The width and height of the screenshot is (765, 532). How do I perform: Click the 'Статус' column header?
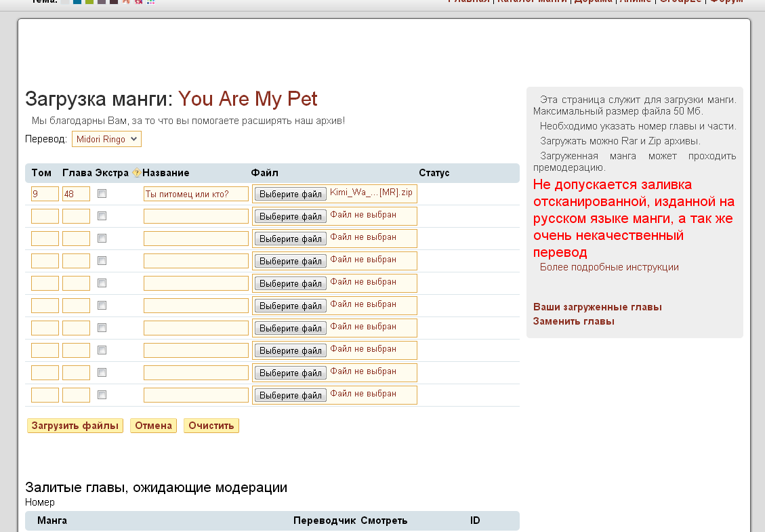point(434,173)
